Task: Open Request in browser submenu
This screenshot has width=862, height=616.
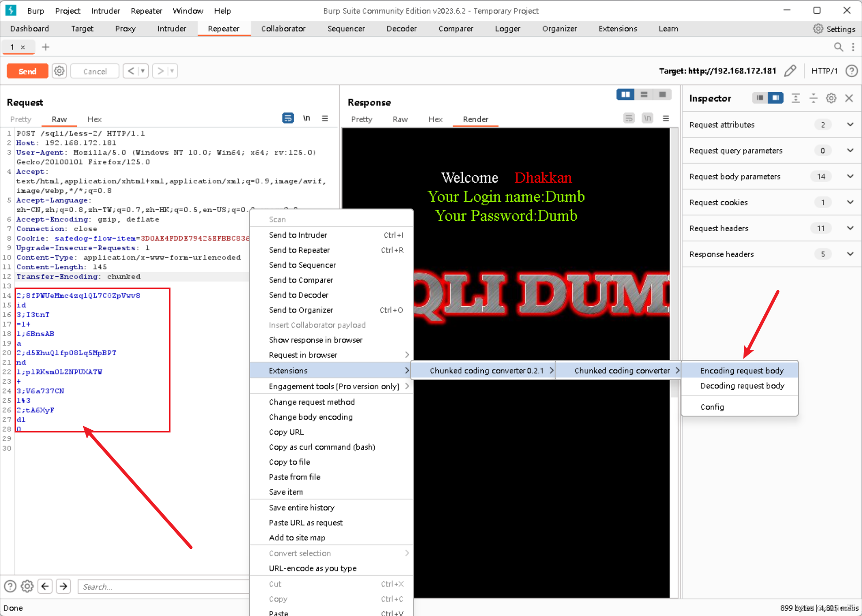Action: coord(331,355)
